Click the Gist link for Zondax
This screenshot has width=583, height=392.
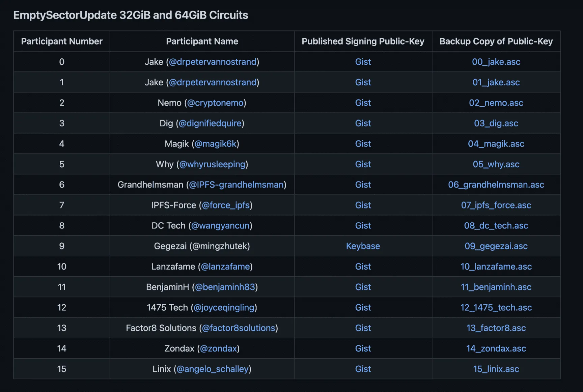pyautogui.click(x=363, y=348)
